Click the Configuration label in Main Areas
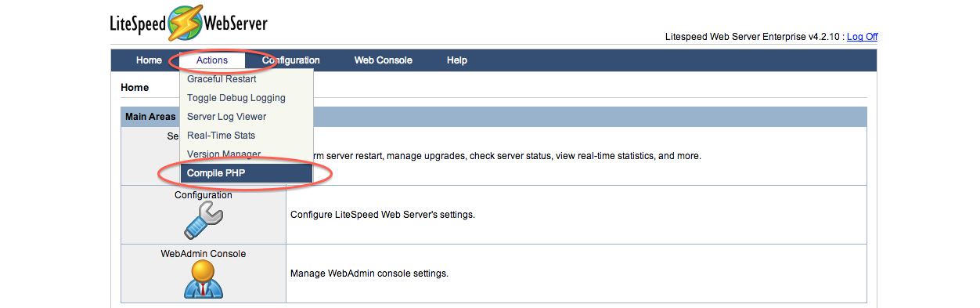 coord(204,195)
